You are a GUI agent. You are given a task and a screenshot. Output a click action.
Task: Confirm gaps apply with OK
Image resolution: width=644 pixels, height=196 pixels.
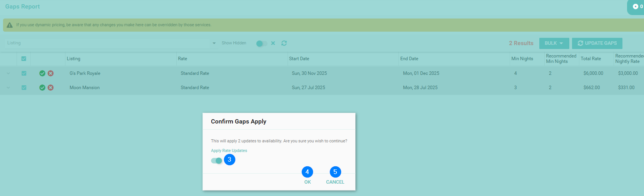pyautogui.click(x=307, y=182)
